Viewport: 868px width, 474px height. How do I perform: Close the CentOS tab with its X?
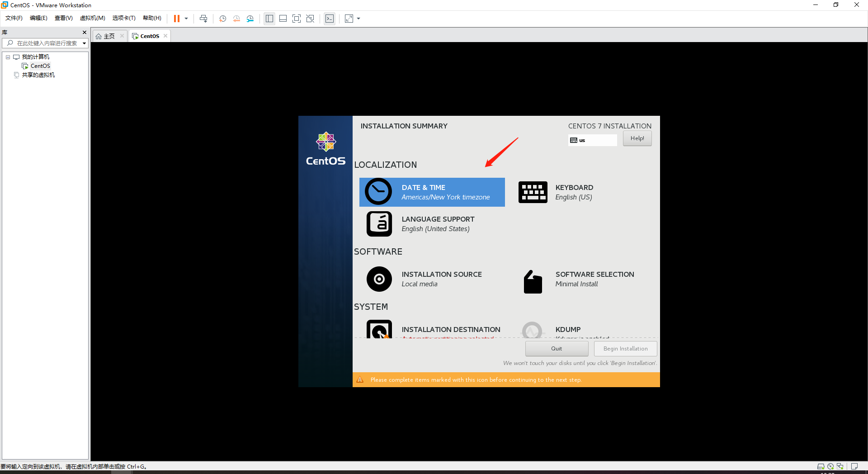coord(165,36)
